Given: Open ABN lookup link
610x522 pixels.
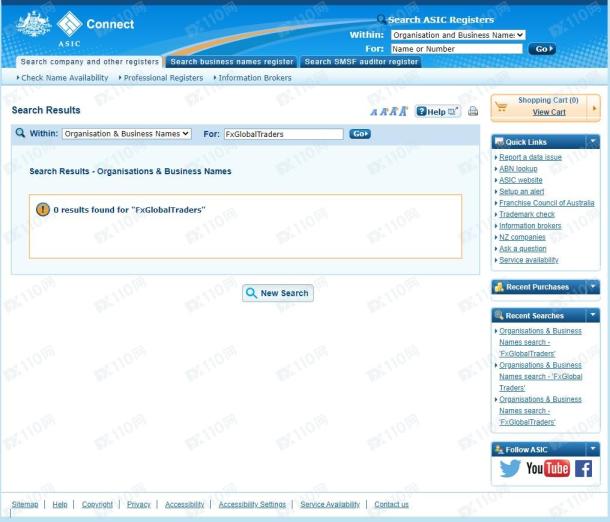Looking at the screenshot, I should point(518,168).
